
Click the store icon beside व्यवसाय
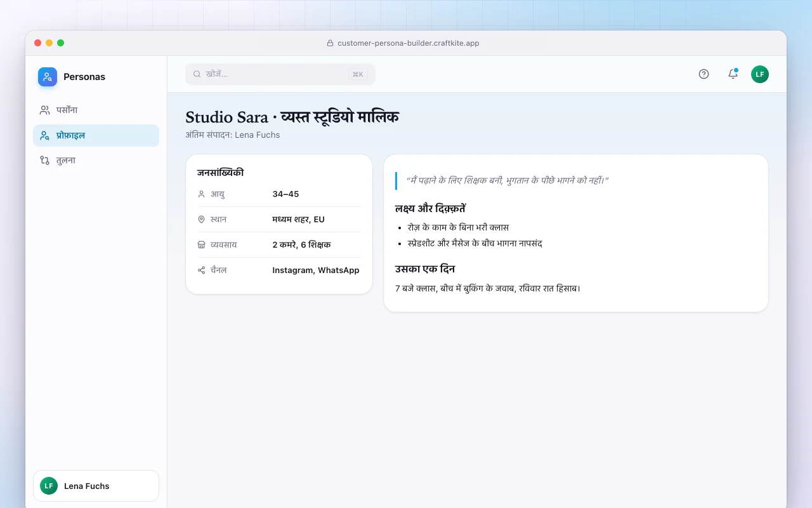[x=202, y=245]
